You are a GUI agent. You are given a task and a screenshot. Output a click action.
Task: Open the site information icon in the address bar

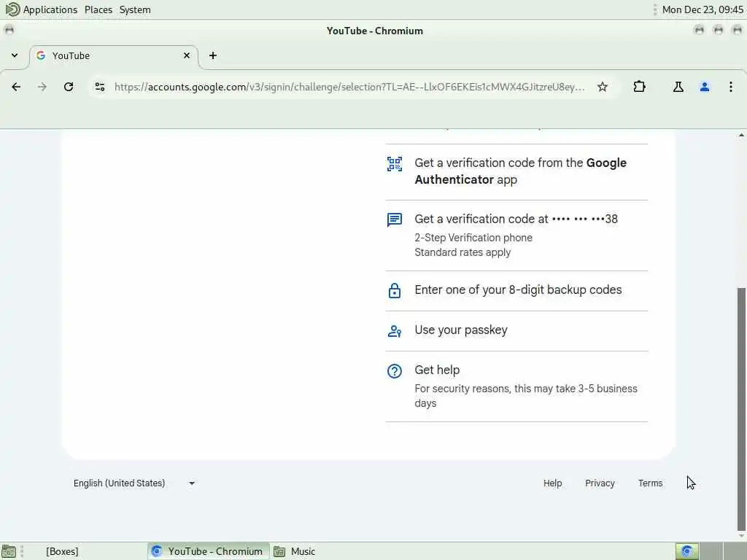[99, 87]
